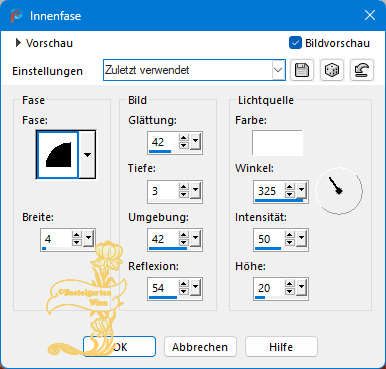This screenshot has height=369, width=386.
Task: Toggle the Bildvorschau checkbox
Action: coord(295,43)
